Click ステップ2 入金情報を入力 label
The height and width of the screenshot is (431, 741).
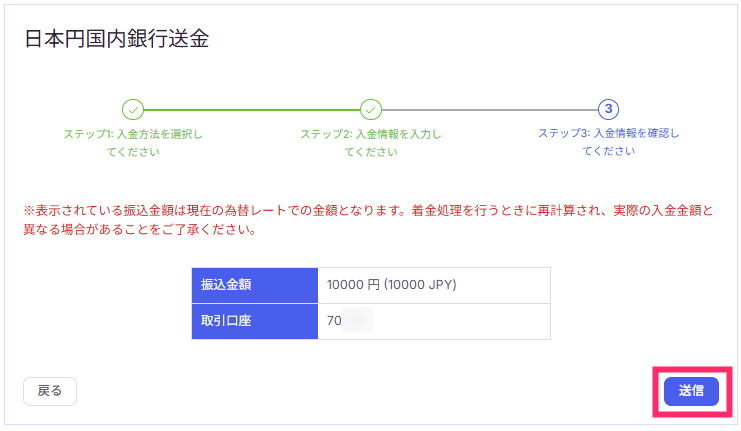pos(370,143)
